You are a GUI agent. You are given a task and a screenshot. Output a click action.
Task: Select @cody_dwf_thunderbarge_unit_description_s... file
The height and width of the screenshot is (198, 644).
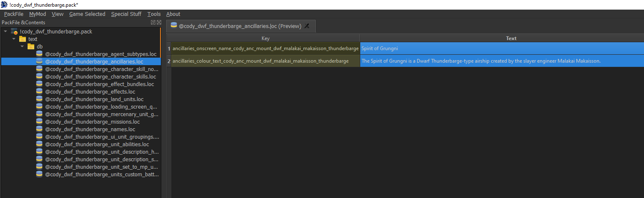tap(102, 159)
